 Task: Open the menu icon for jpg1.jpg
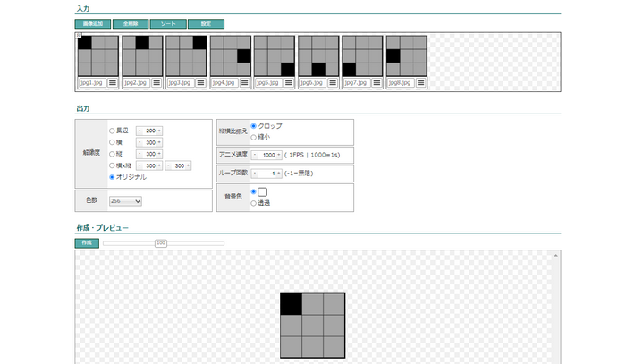[113, 82]
